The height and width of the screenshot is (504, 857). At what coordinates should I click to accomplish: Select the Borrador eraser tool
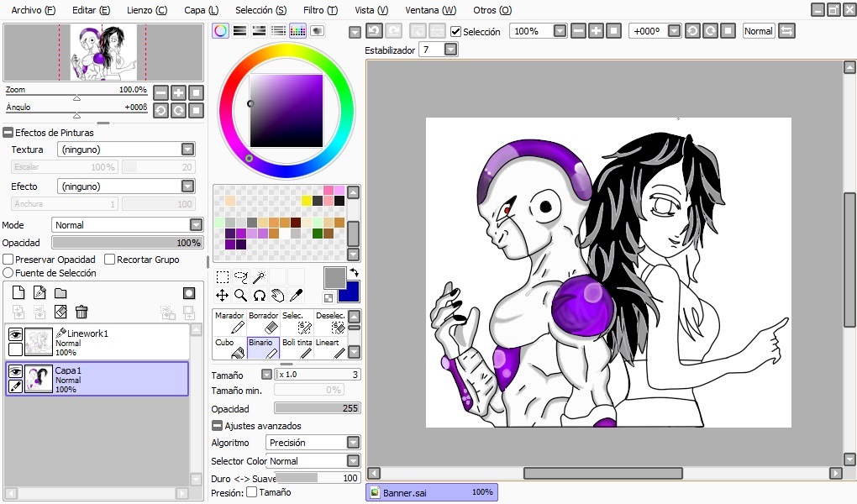pyautogui.click(x=264, y=322)
